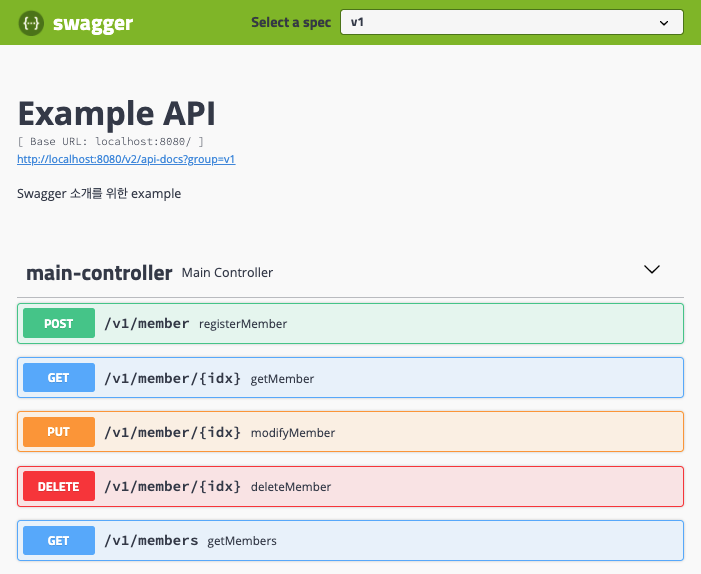This screenshot has width=701, height=574.
Task: Click the GET badge for getMember
Action: 59,378
